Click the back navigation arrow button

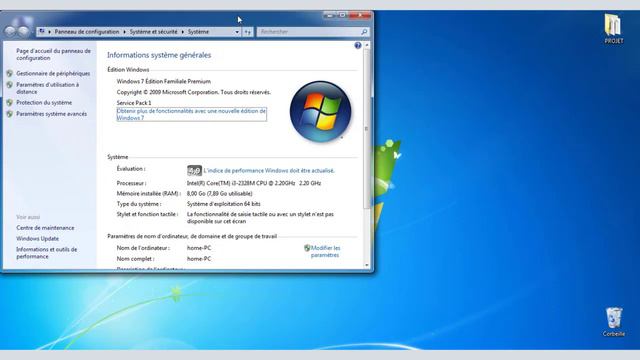(10, 31)
